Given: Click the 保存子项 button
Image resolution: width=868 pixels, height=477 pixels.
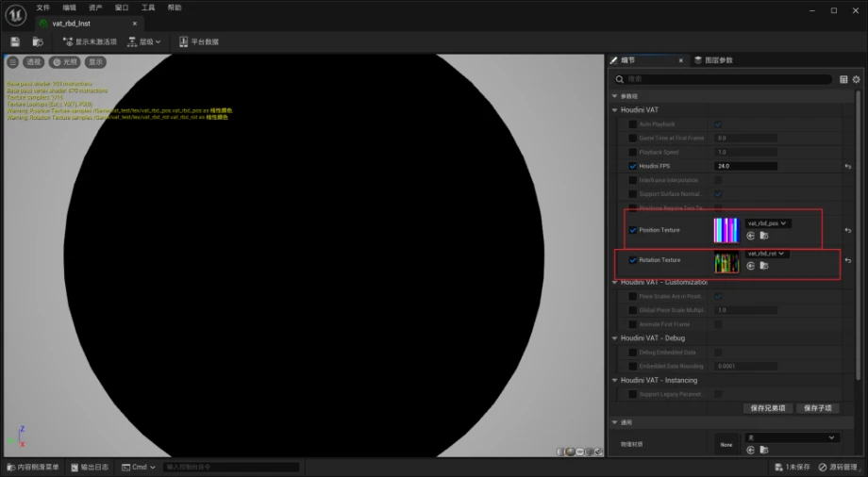Looking at the screenshot, I should pos(818,408).
